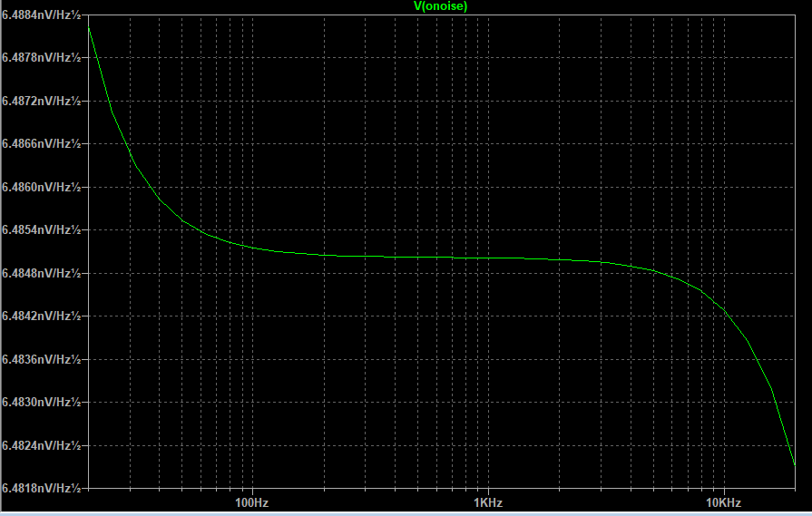Select the 1KHz frequency axis label
The height and width of the screenshot is (516, 812).
pos(488,502)
